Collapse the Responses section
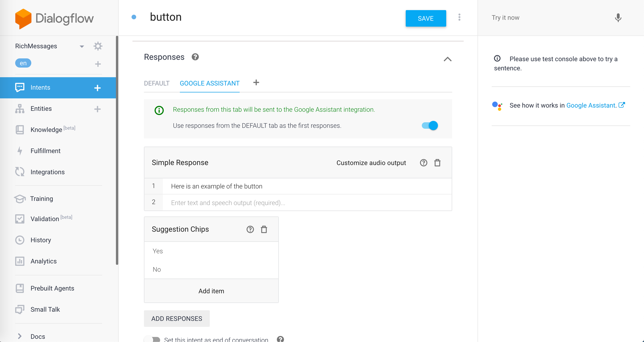This screenshot has width=644, height=342. click(447, 59)
